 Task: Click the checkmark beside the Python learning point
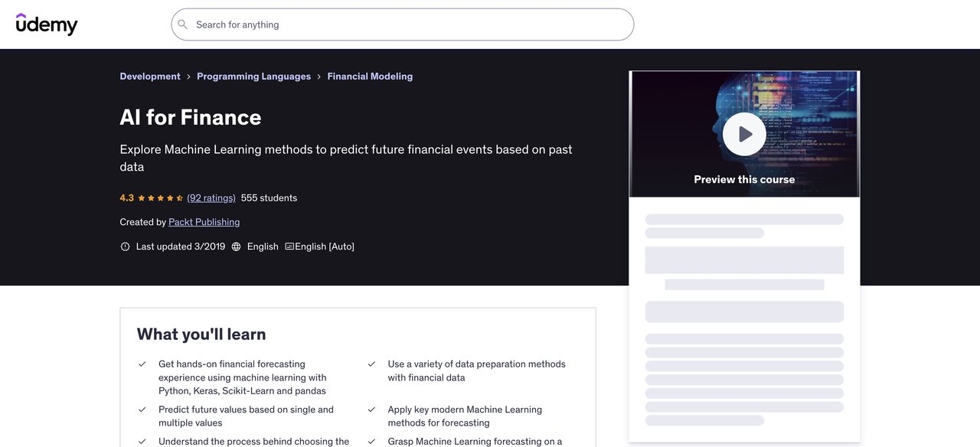pos(142,364)
